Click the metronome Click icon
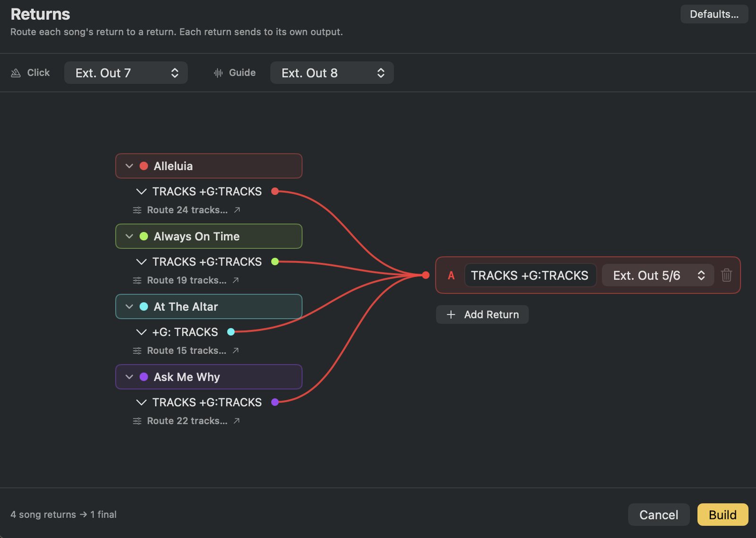 [x=16, y=73]
